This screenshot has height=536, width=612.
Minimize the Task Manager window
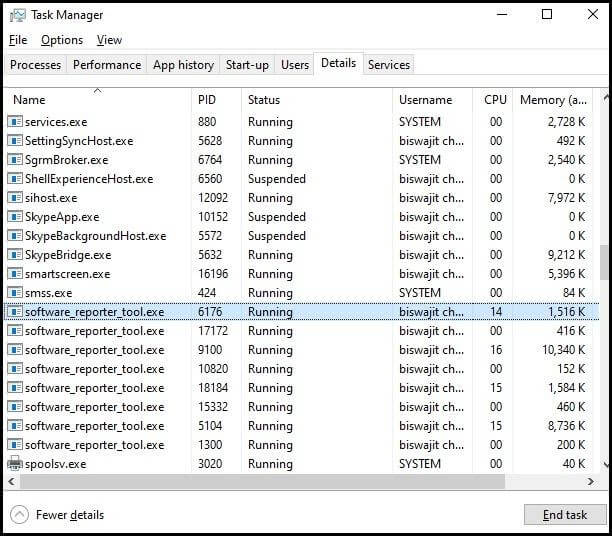pos(502,14)
